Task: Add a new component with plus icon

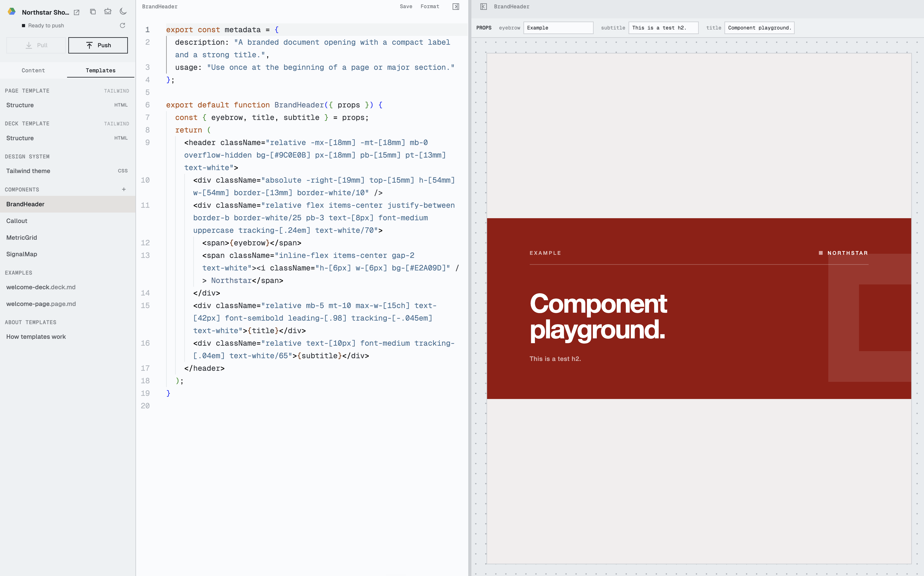Action: click(124, 189)
